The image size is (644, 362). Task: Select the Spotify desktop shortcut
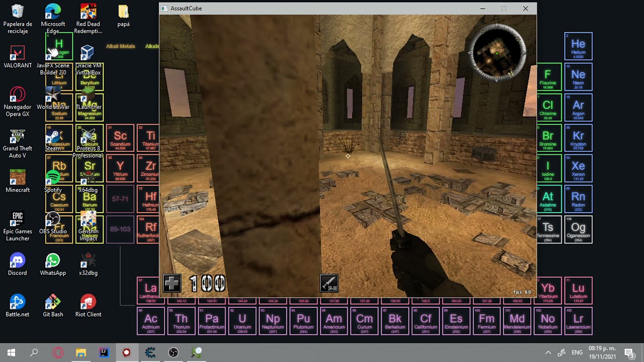pos(53,182)
